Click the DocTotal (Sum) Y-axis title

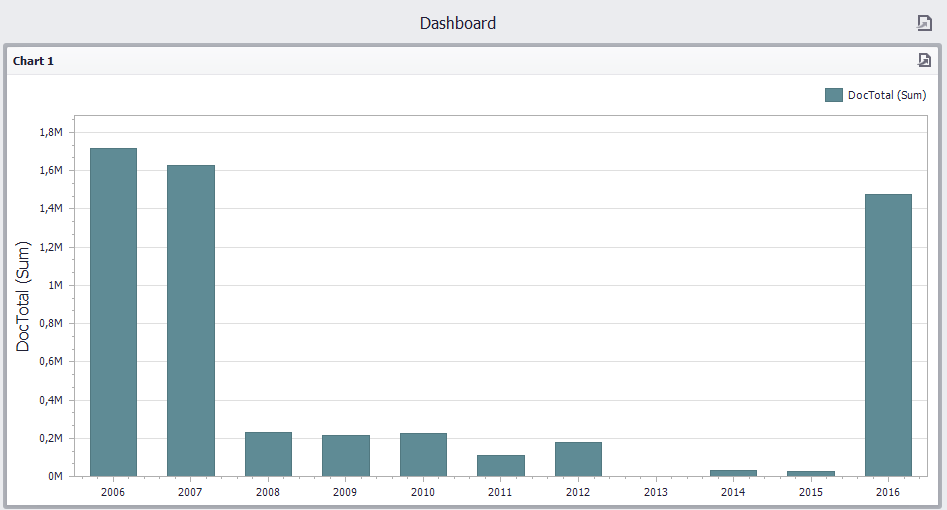tap(23, 296)
